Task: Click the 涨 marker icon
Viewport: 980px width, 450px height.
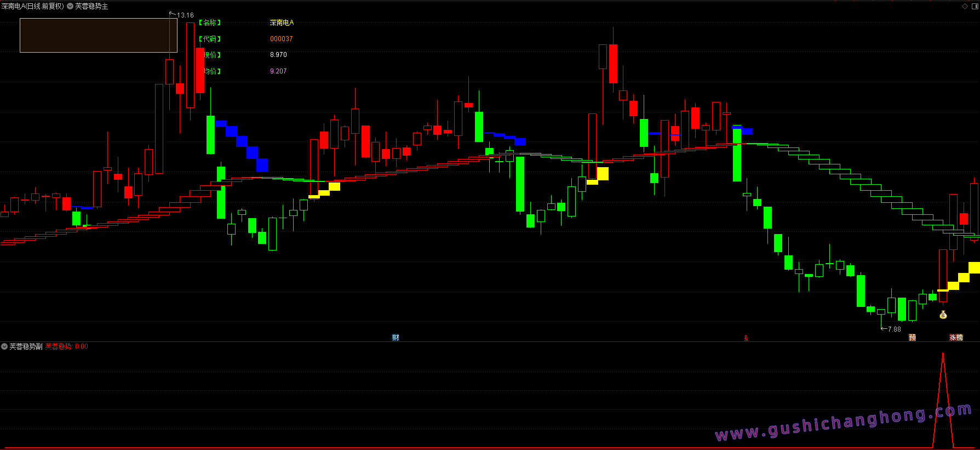Action: click(x=953, y=337)
